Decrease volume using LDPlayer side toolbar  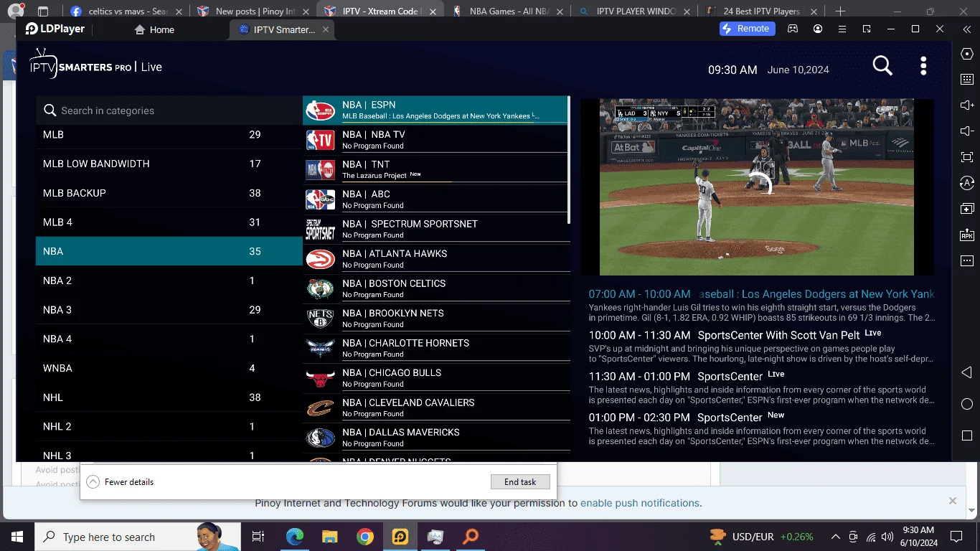(x=966, y=131)
